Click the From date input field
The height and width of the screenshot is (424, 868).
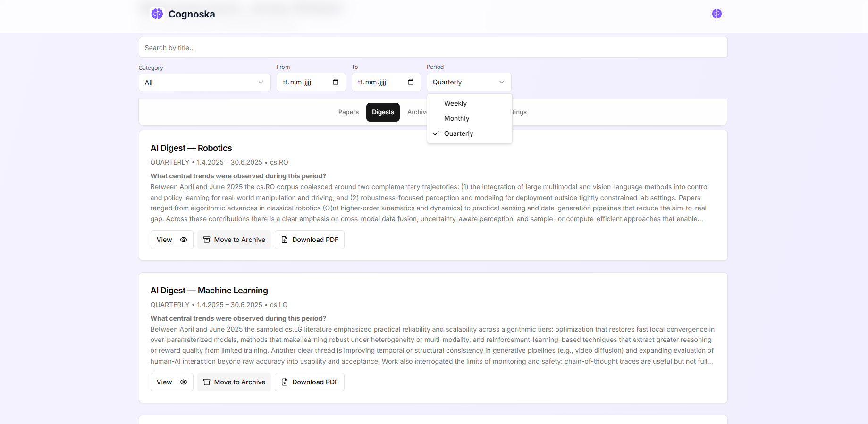(x=311, y=82)
